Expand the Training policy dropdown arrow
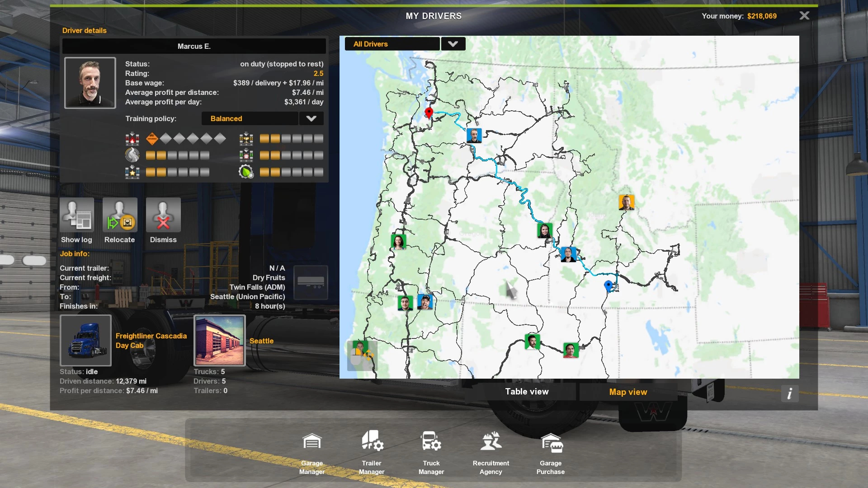868x488 pixels. (x=311, y=118)
